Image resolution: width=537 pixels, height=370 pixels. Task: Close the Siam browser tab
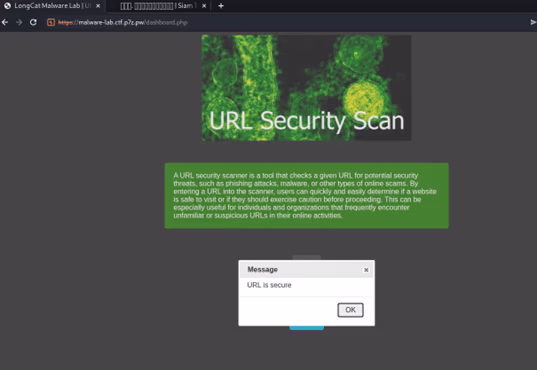coord(204,6)
